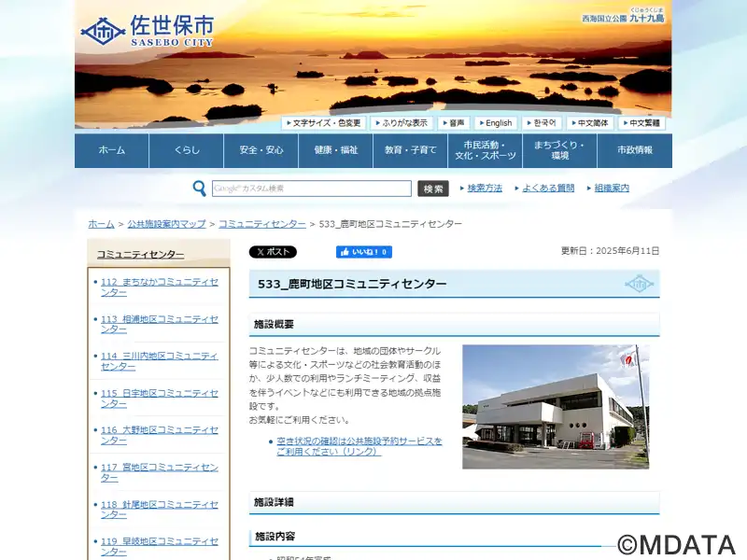747x560 pixels.
Task: Focus the Google カスタム検索 input field
Action: (312, 189)
